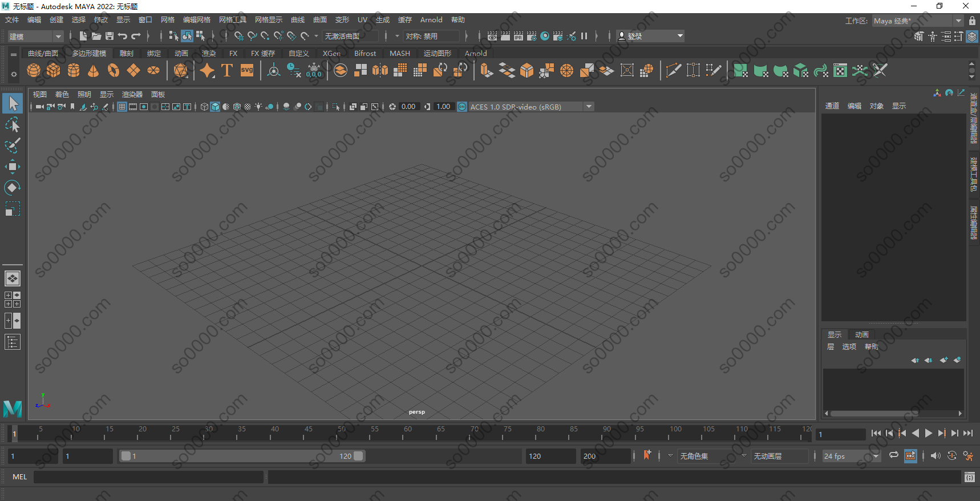This screenshot has height=501, width=980.
Task: Click the open scene folder icon
Action: point(96,36)
